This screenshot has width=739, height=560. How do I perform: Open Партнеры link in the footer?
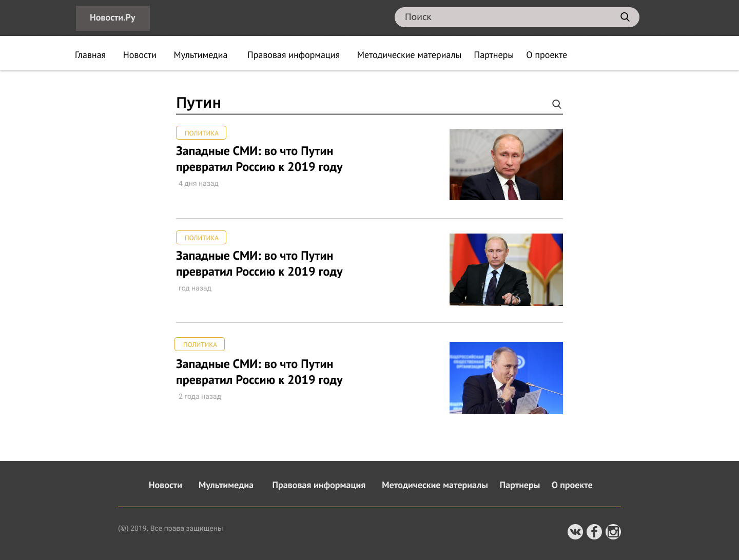pyautogui.click(x=520, y=485)
